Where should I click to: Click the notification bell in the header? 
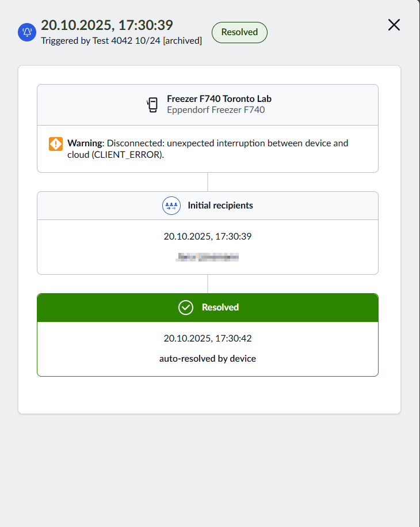[27, 33]
